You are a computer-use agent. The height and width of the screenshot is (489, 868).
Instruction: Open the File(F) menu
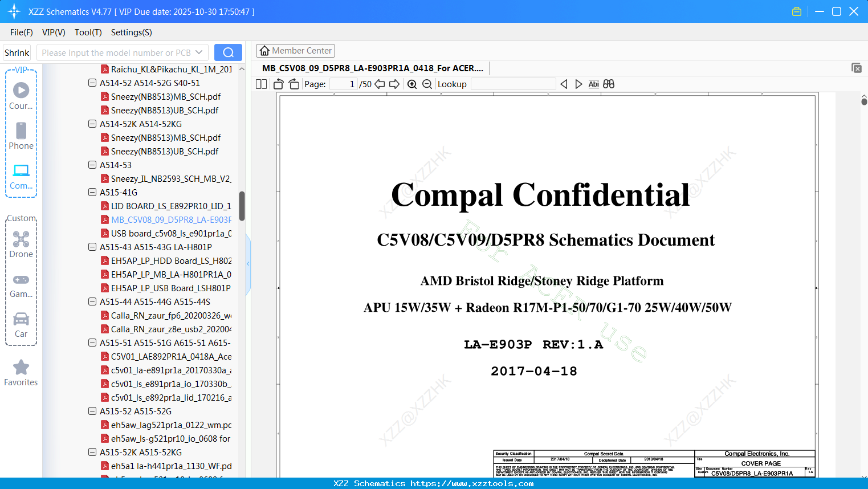[22, 32]
